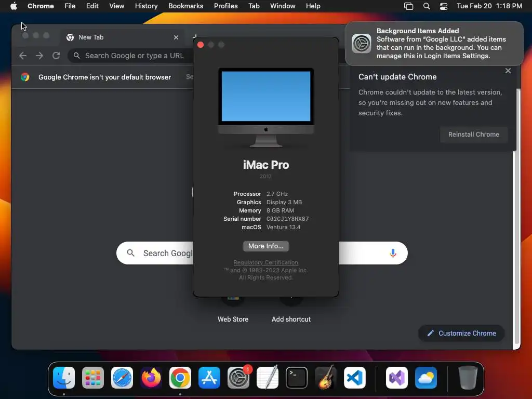Screen dimensions: 532x399
Task: Close the About This Mac window
Action: 201,45
